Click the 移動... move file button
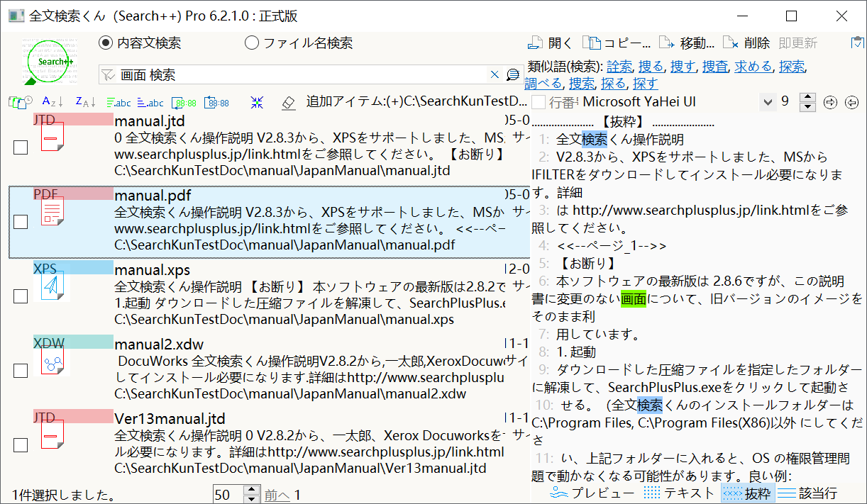Viewport: 867px width, 504px height. (x=686, y=43)
